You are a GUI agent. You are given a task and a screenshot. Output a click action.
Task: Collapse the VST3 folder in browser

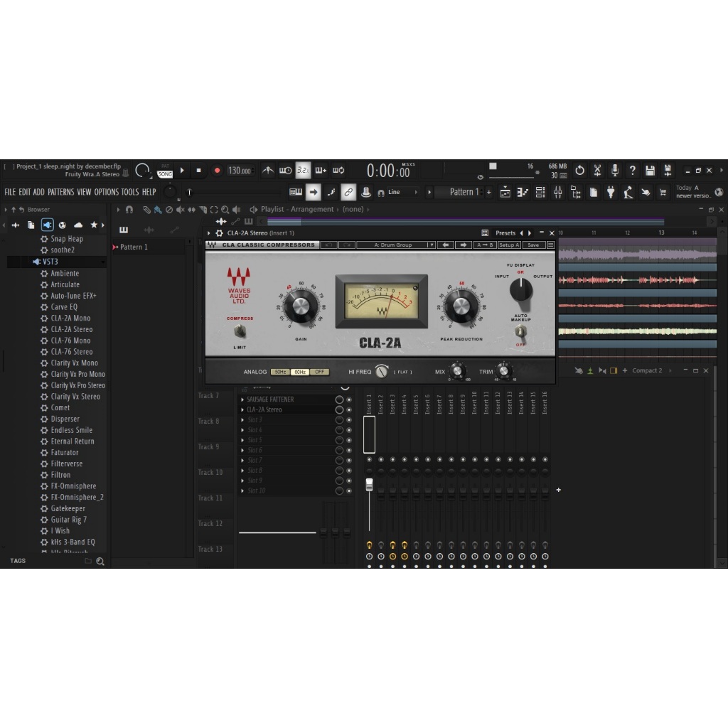[50, 262]
